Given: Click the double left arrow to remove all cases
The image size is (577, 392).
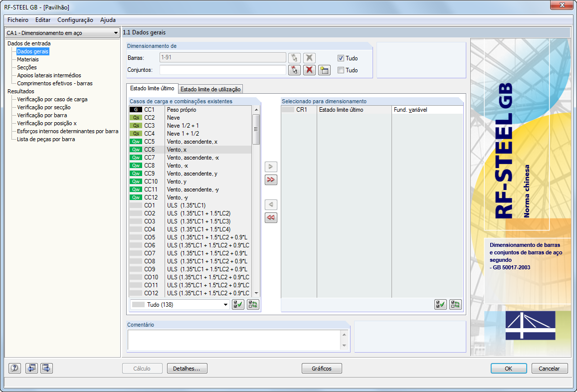Looking at the screenshot, I should coord(271,217).
